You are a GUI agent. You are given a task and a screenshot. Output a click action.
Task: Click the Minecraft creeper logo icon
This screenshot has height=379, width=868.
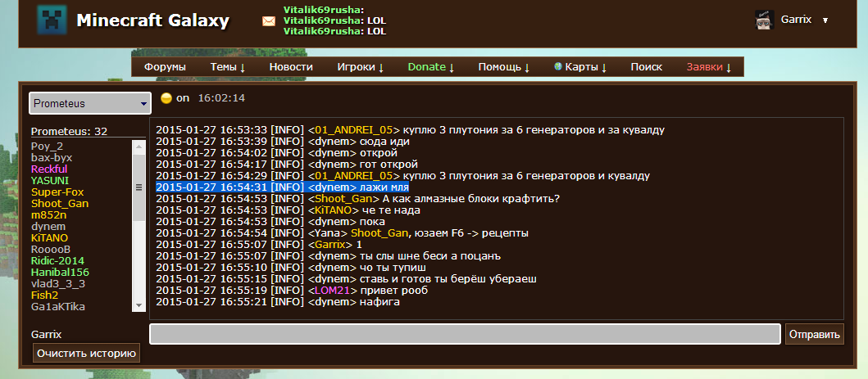click(52, 20)
